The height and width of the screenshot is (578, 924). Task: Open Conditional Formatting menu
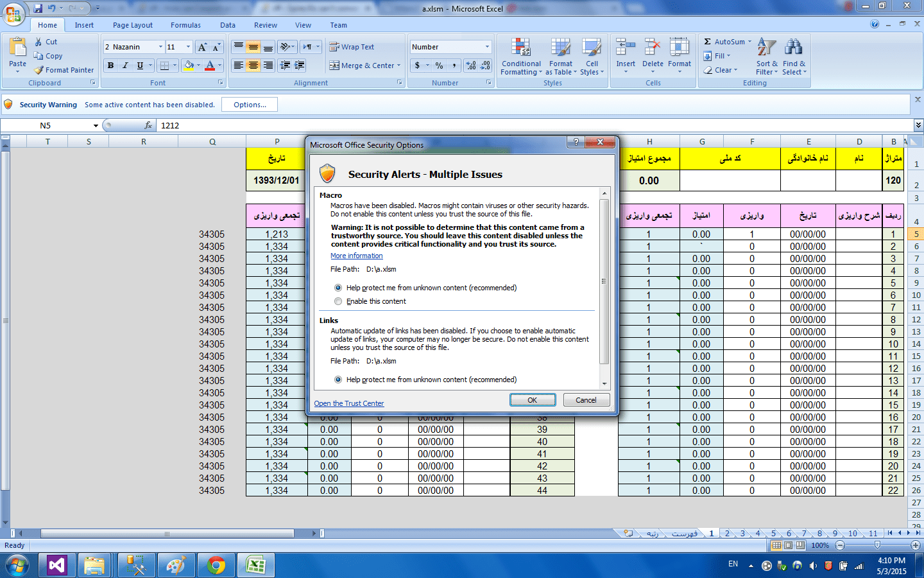521,57
